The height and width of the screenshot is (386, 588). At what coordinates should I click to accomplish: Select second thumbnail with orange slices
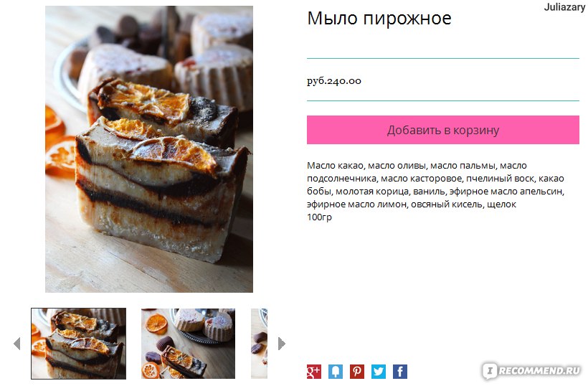[x=188, y=343]
